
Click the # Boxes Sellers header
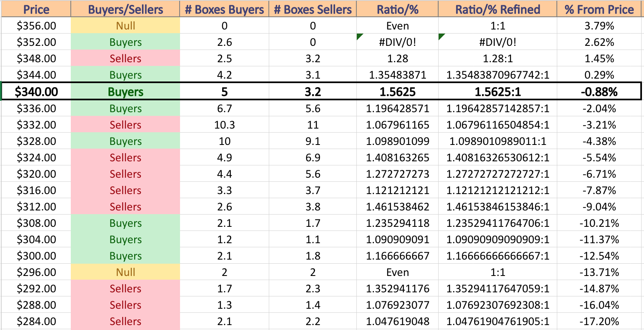pos(313,9)
